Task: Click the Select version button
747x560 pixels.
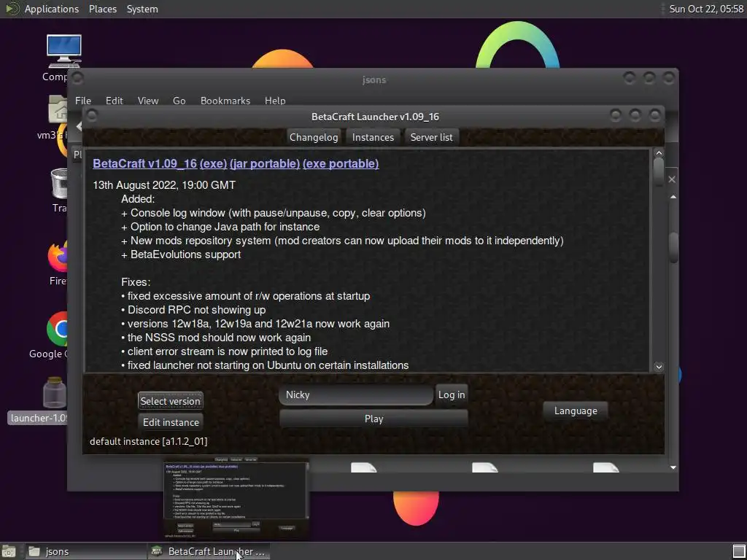Action: click(171, 401)
